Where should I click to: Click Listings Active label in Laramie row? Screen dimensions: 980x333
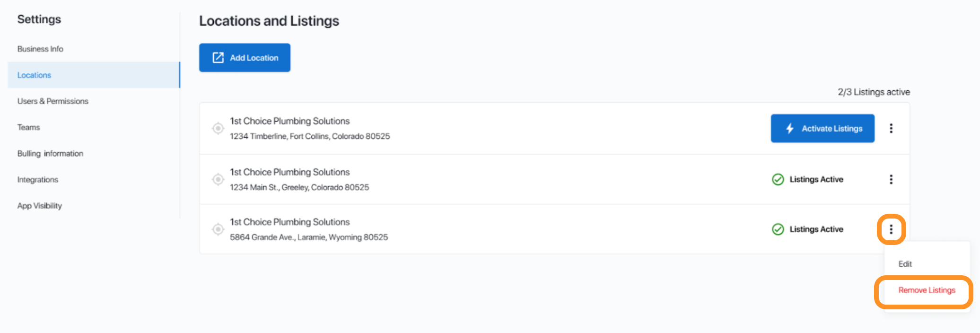[816, 229]
